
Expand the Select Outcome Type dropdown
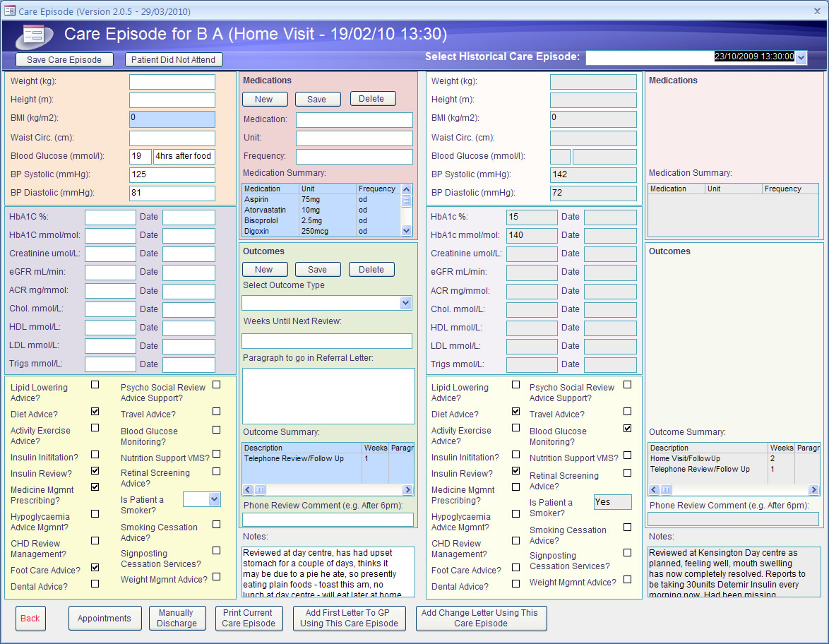(x=405, y=303)
